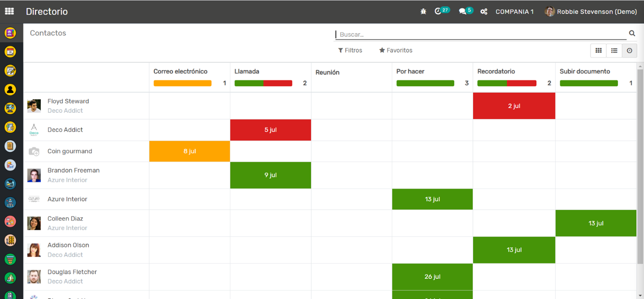This screenshot has height=299, width=644.
Task: Switch to list view
Action: pyautogui.click(x=614, y=50)
